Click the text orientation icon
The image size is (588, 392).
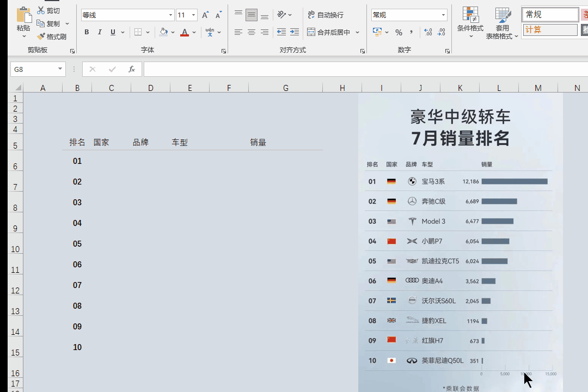(281, 15)
